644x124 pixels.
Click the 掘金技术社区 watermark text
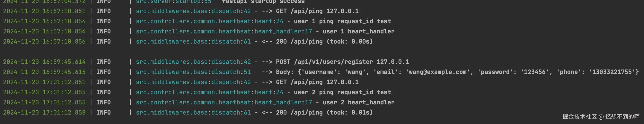[579, 117]
